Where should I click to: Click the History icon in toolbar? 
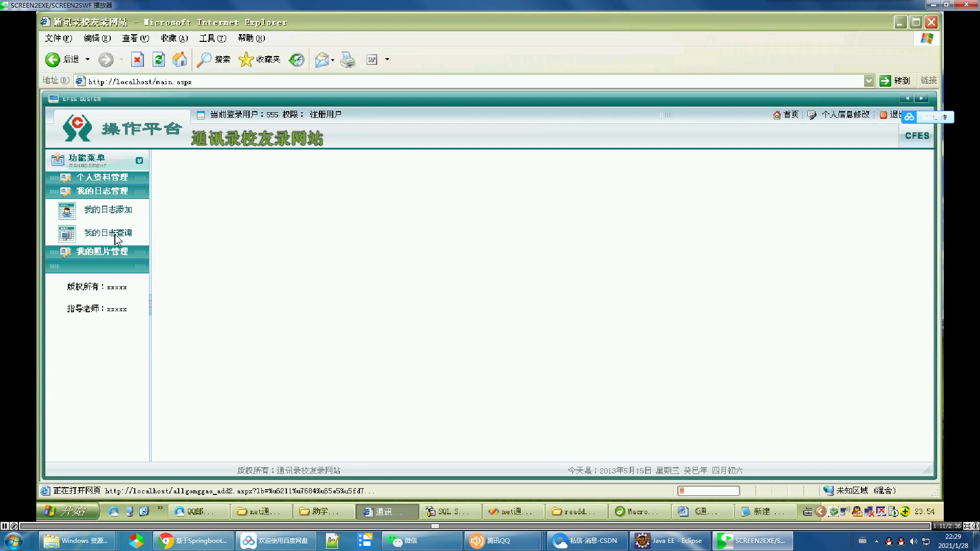coord(297,60)
